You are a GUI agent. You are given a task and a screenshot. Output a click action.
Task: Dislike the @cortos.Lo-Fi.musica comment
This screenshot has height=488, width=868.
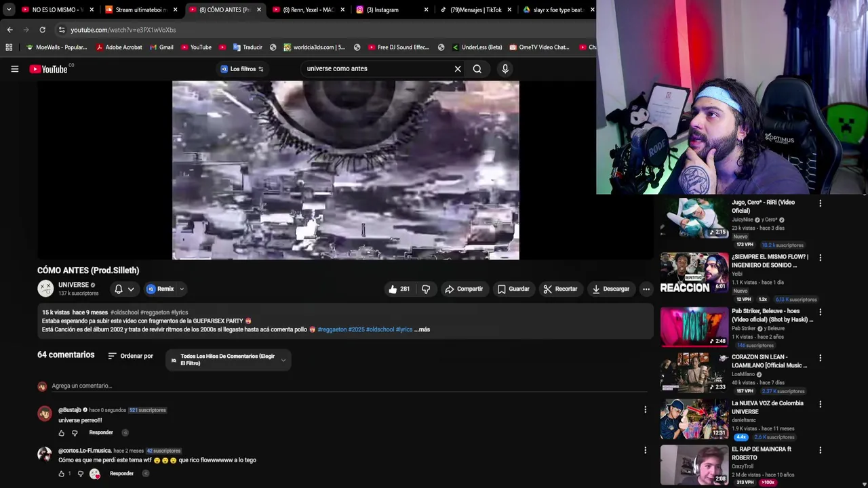tap(80, 474)
